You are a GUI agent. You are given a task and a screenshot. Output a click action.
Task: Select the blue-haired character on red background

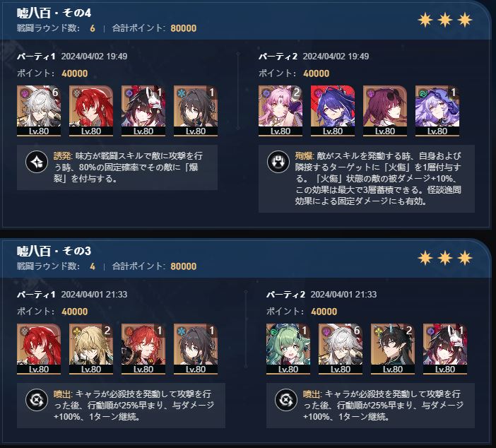(x=333, y=111)
